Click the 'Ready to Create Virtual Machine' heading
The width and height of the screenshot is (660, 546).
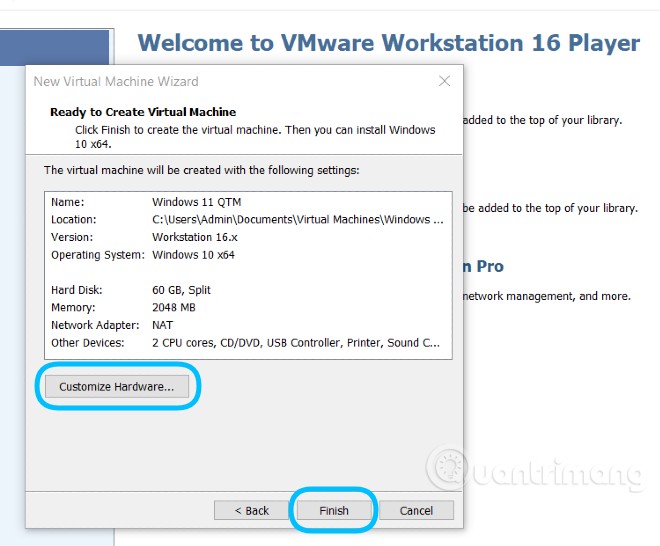[x=143, y=112]
